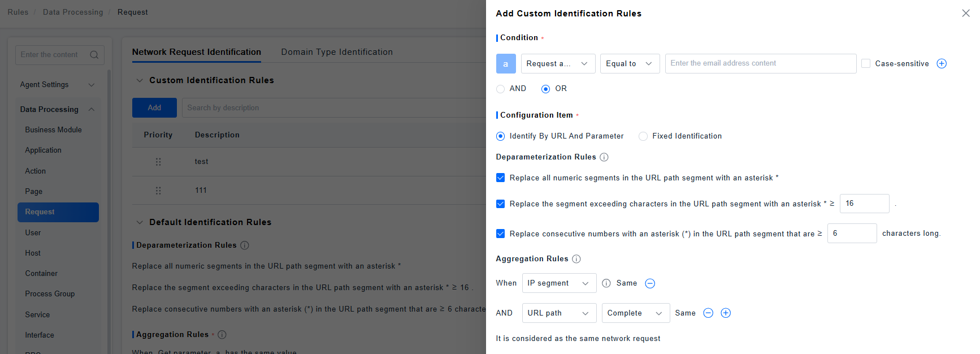The height and width of the screenshot is (354, 980).
Task: Uncheck replace all numeric segments checkbox
Action: [500, 178]
